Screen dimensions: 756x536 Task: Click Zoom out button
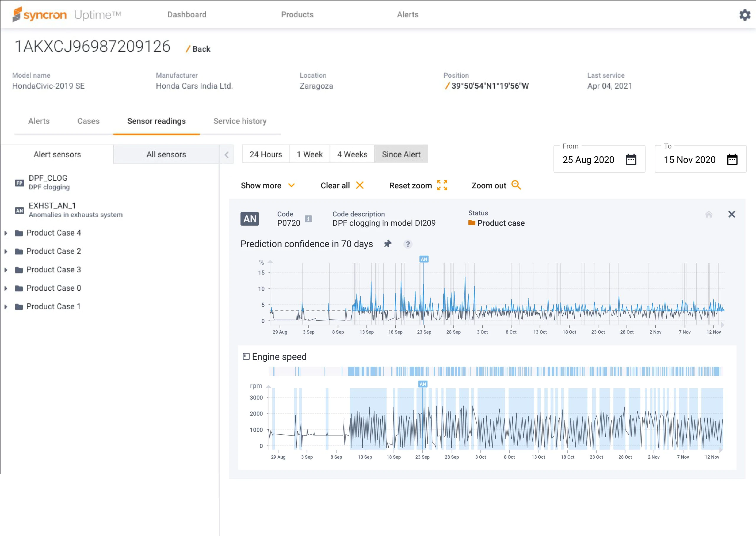click(x=496, y=186)
